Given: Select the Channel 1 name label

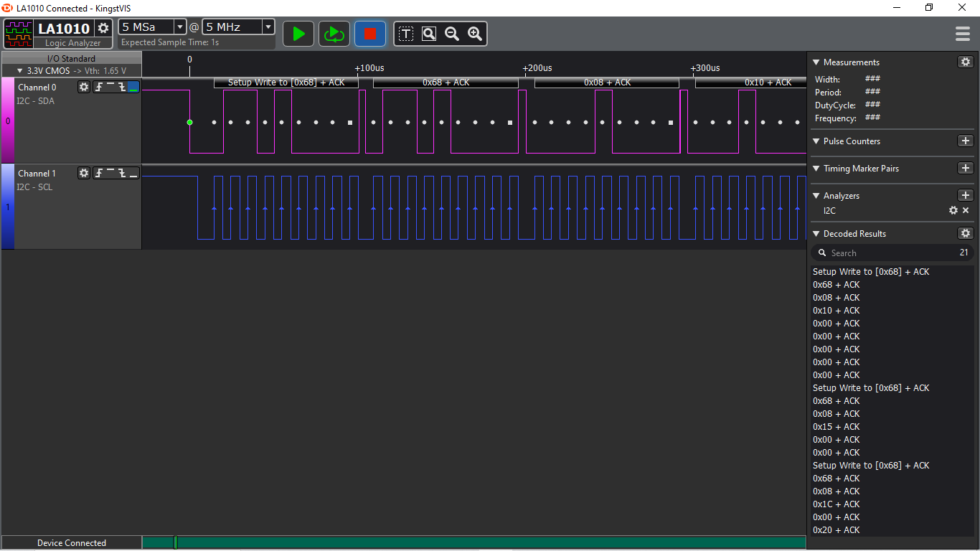Looking at the screenshot, I should coord(37,174).
